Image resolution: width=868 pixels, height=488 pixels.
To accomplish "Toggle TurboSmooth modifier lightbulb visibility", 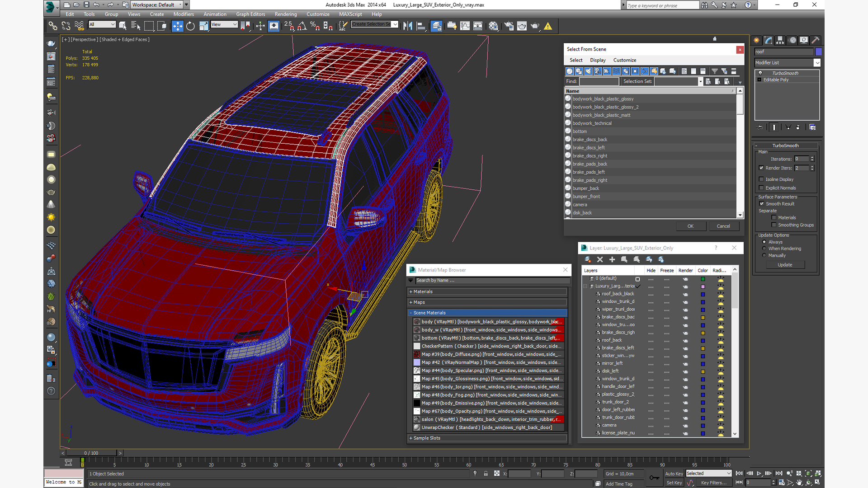I will click(x=760, y=73).
